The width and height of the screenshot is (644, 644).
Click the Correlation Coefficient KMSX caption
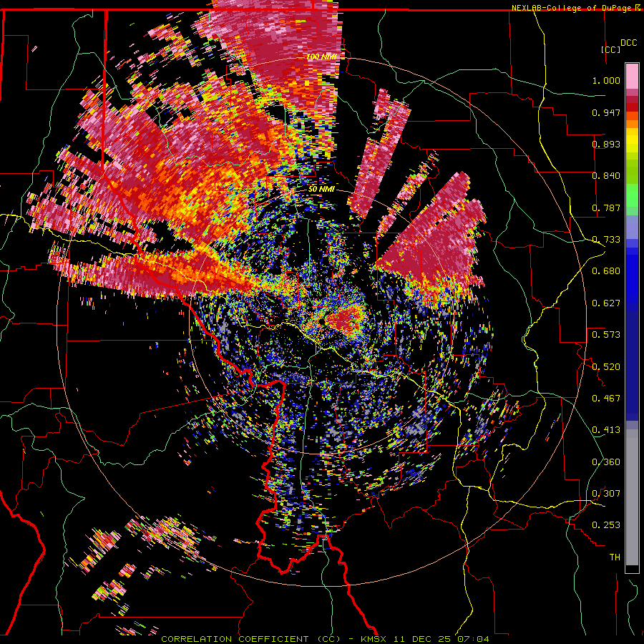[x=325, y=639]
